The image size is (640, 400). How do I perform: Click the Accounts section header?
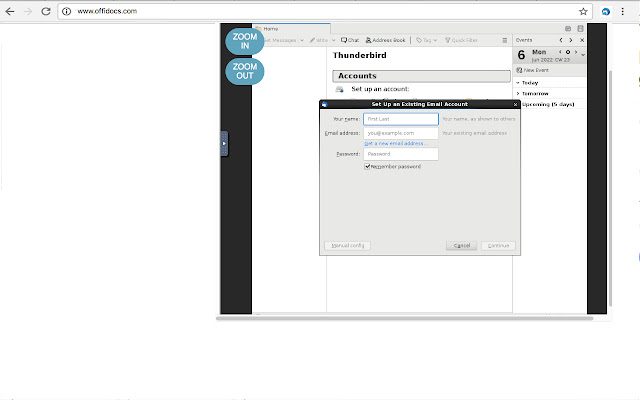pyautogui.click(x=421, y=76)
